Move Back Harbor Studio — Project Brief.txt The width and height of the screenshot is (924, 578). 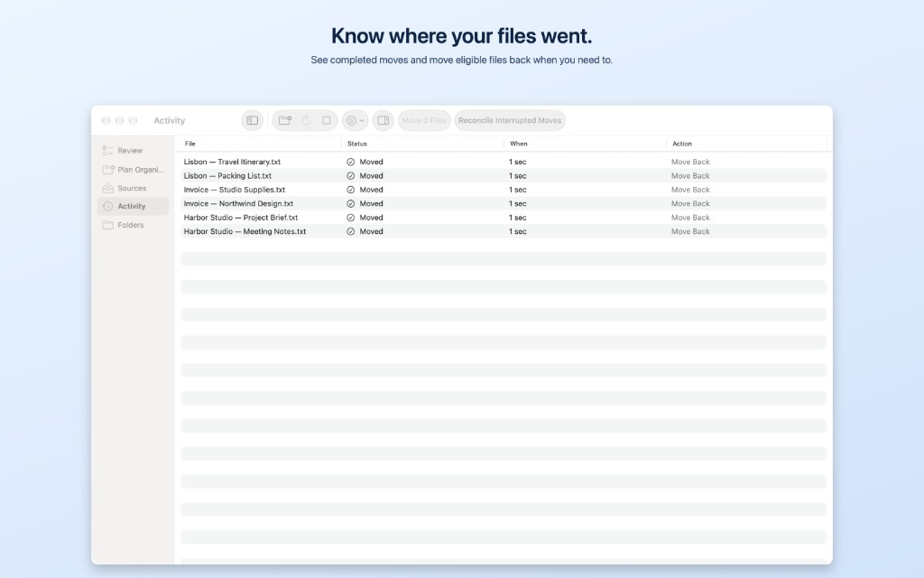pyautogui.click(x=690, y=218)
